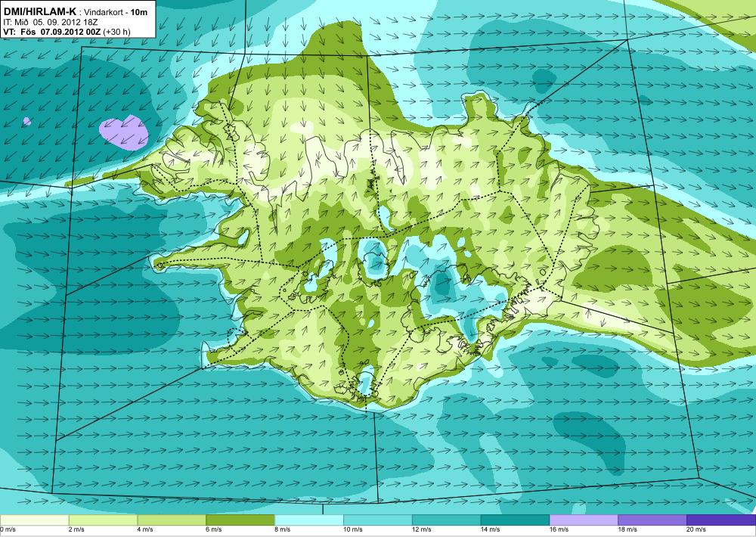Click the tiny lavender wind spot on the map
Viewport: 756px width, 537px height.
click(x=27, y=121)
